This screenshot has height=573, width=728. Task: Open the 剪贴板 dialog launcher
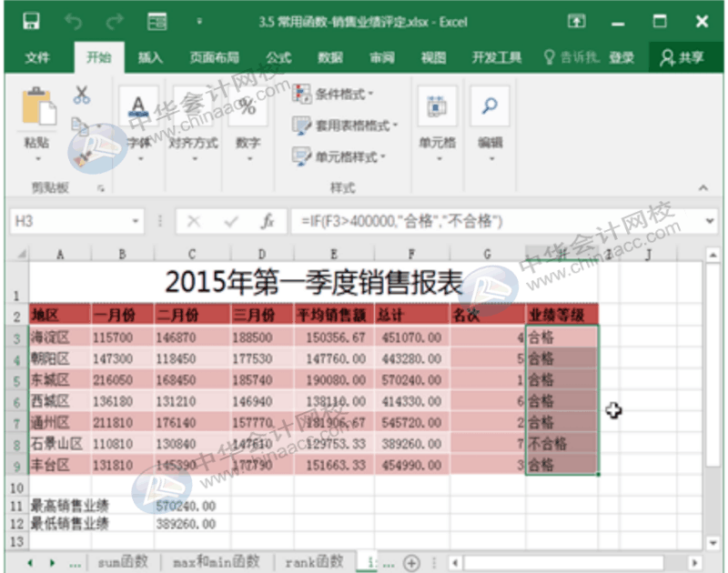(101, 188)
